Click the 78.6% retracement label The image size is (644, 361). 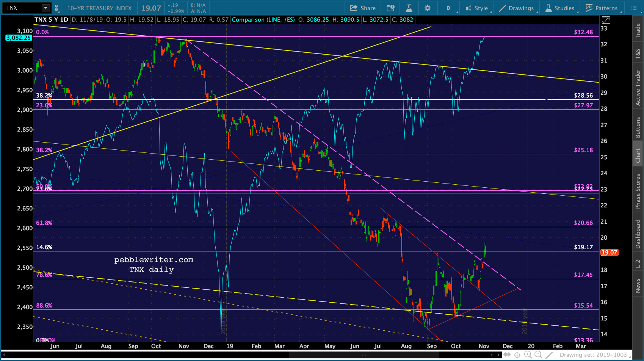(x=44, y=275)
